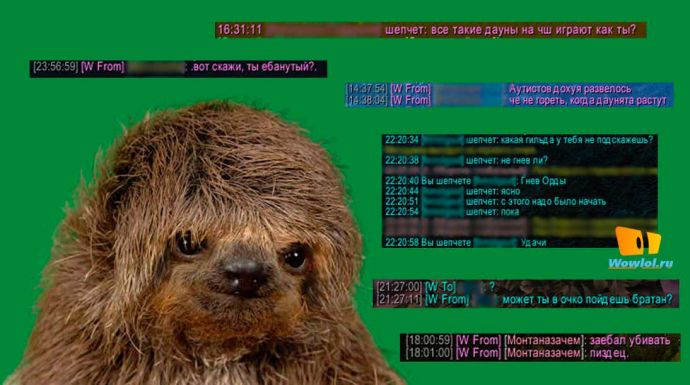Click reply text "Удачи" at 22:20:58

(x=533, y=242)
